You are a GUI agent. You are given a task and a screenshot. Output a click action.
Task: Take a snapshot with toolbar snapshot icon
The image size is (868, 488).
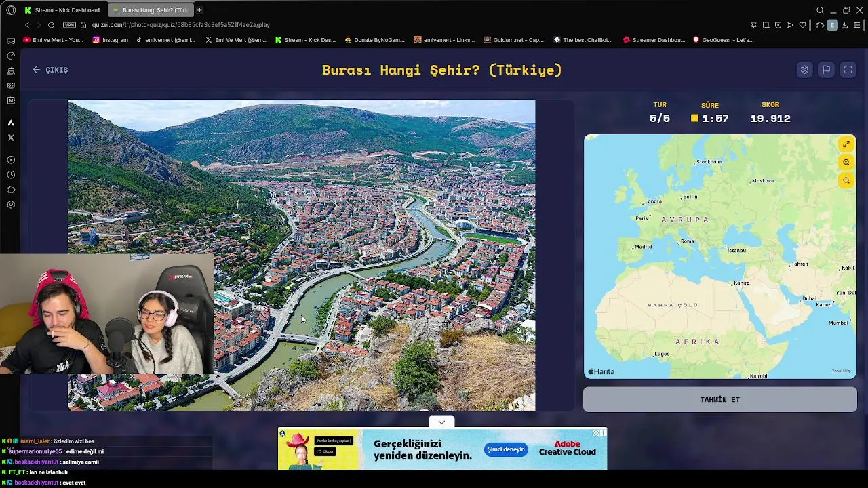(766, 25)
